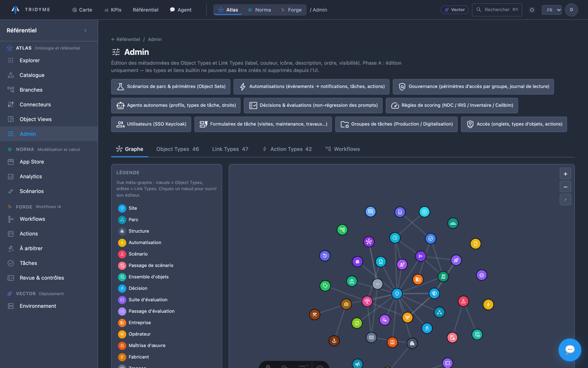Open Scénarios de parc & périmètres button

pyautogui.click(x=171, y=87)
